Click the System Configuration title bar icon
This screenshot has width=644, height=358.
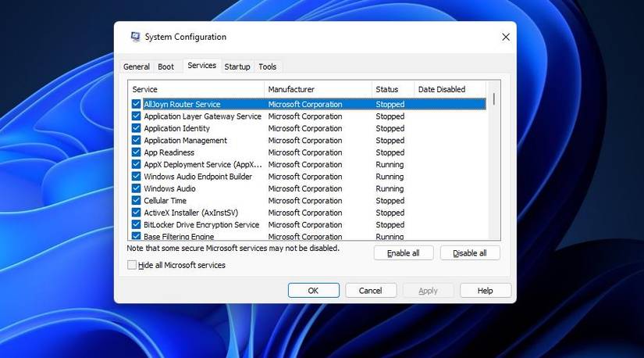click(135, 37)
